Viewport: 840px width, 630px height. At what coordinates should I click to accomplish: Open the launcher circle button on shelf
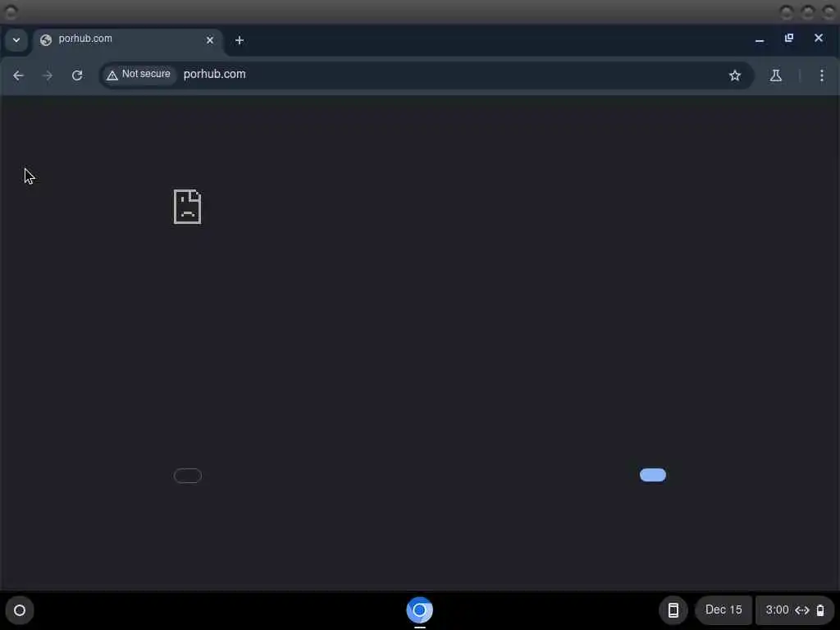click(20, 610)
